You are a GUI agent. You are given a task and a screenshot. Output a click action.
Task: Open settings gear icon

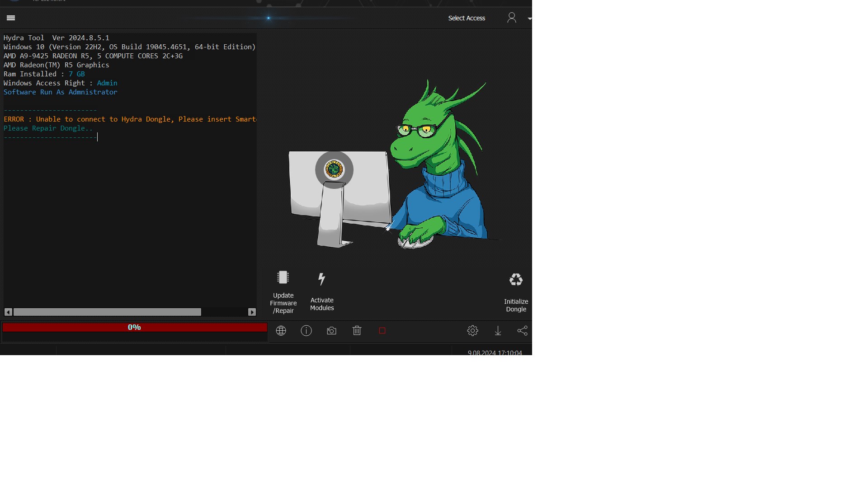pyautogui.click(x=472, y=331)
